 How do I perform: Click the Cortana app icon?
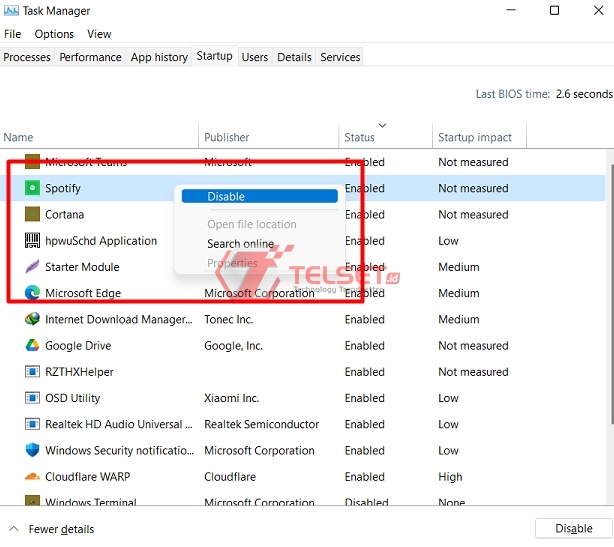pyautogui.click(x=32, y=215)
